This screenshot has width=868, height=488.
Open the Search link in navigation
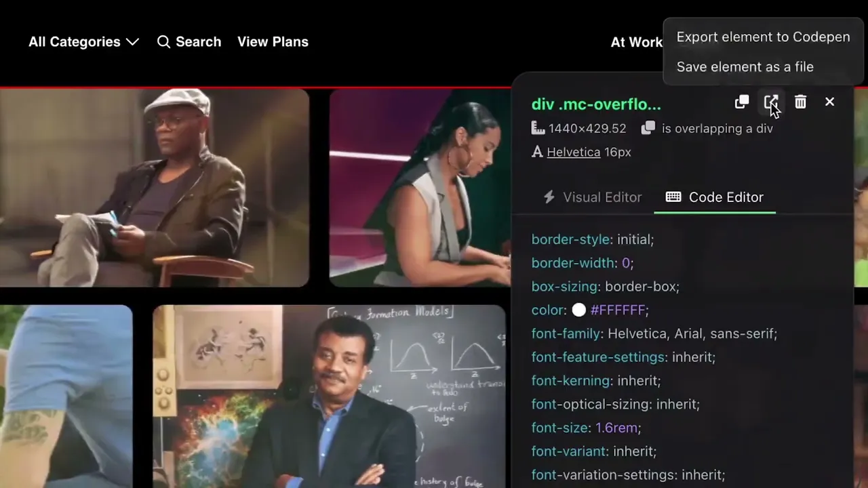(x=189, y=42)
